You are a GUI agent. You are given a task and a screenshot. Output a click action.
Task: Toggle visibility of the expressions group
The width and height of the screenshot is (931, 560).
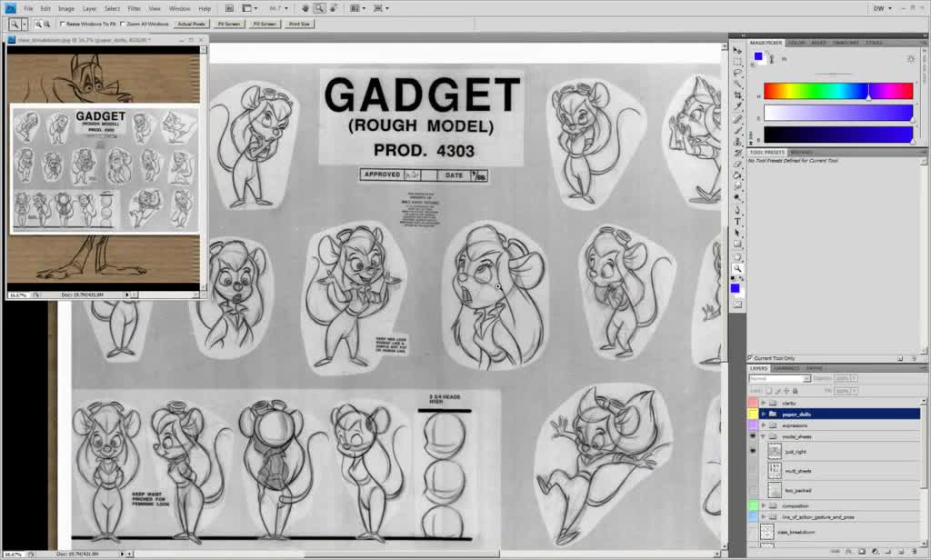click(753, 425)
